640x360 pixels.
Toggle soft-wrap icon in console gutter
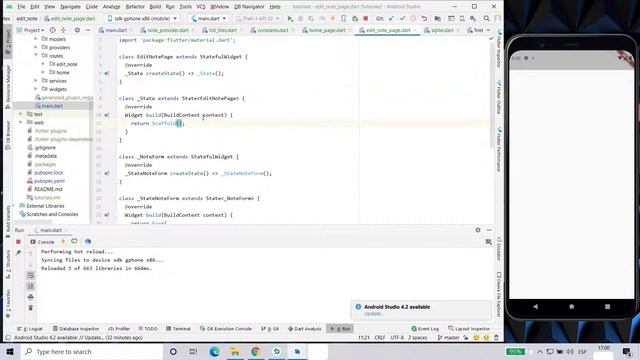pos(31,276)
